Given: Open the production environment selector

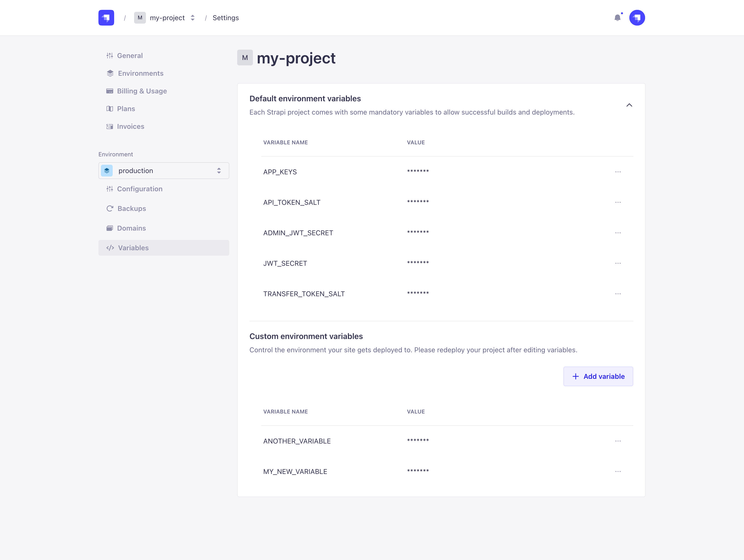Looking at the screenshot, I should click(163, 170).
